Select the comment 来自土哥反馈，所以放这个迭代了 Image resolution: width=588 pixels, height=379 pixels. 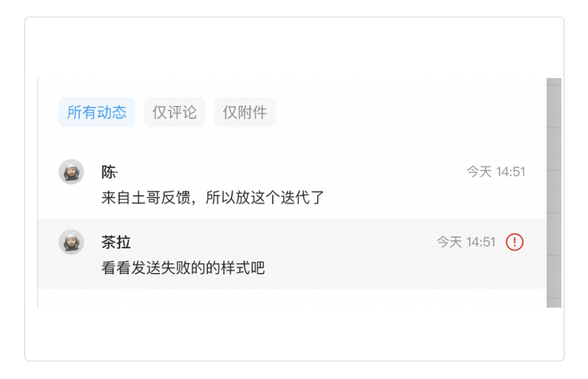coord(213,198)
